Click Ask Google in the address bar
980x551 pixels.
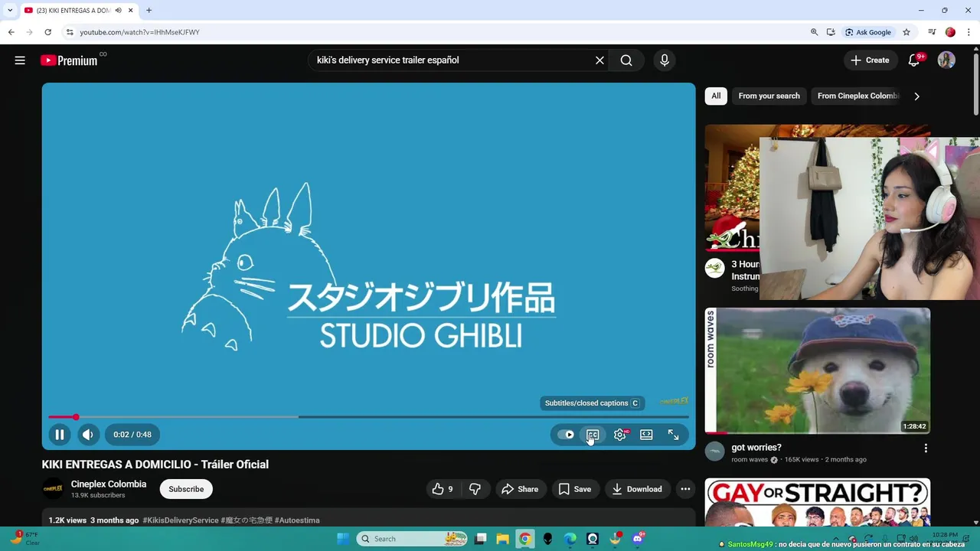tap(868, 32)
